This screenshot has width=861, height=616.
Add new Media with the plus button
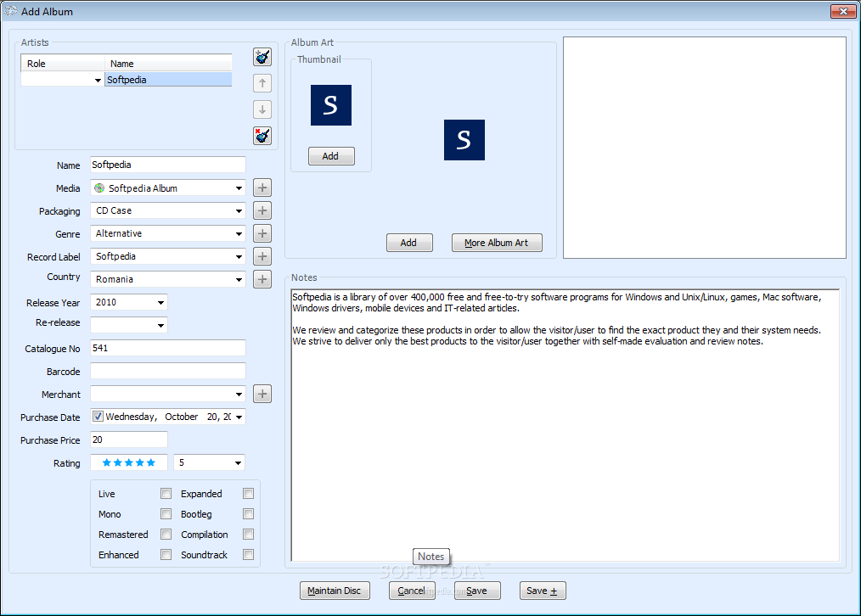click(x=262, y=188)
